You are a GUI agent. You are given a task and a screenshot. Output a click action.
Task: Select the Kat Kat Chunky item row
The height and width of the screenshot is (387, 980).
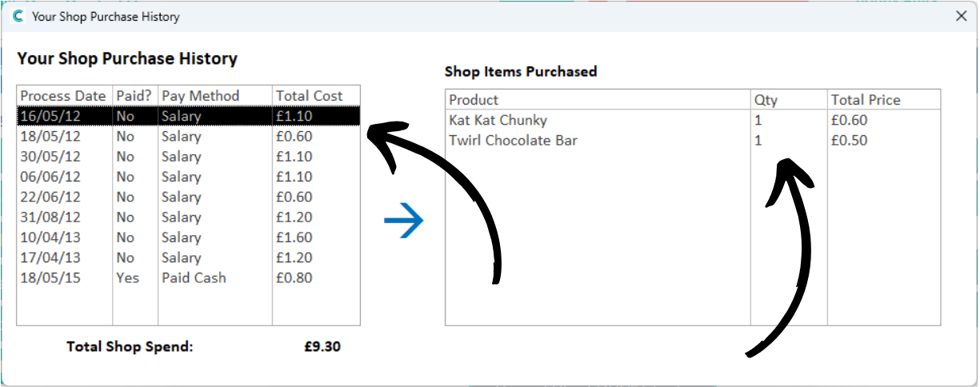pos(693,121)
